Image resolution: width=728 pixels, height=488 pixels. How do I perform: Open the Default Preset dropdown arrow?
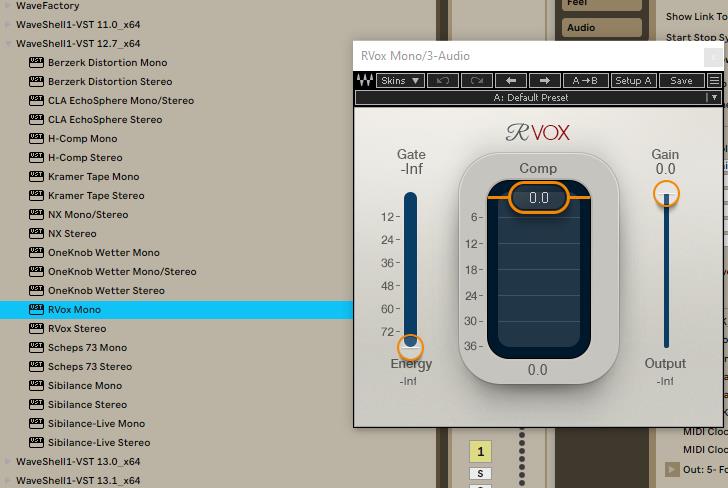click(714, 98)
